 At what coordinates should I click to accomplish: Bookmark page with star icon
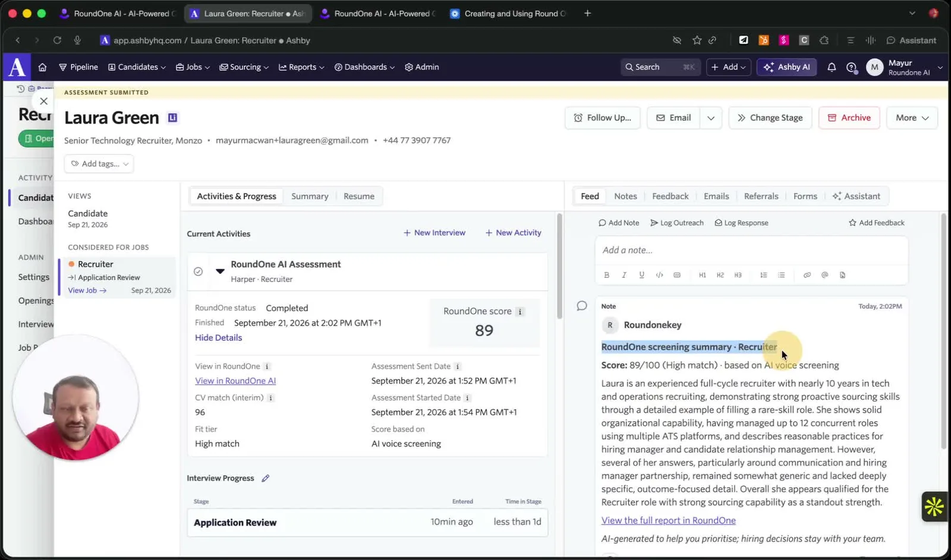pos(697,40)
